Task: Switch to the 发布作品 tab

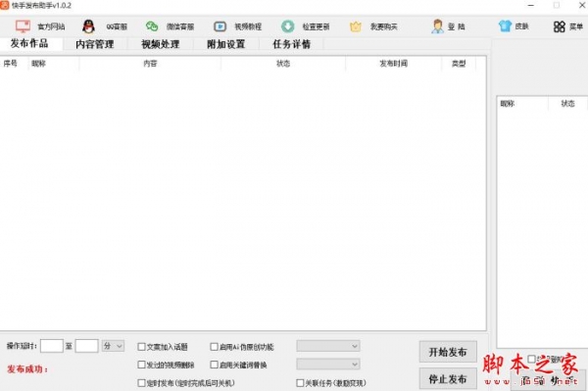Action: pyautogui.click(x=29, y=43)
